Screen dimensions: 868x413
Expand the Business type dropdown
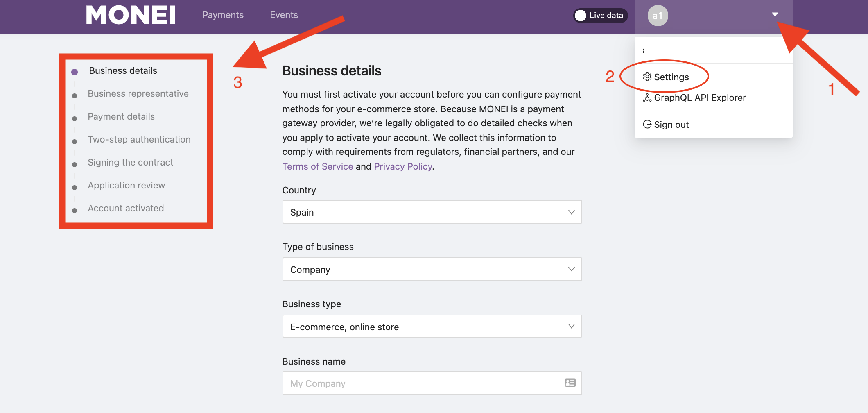point(432,326)
